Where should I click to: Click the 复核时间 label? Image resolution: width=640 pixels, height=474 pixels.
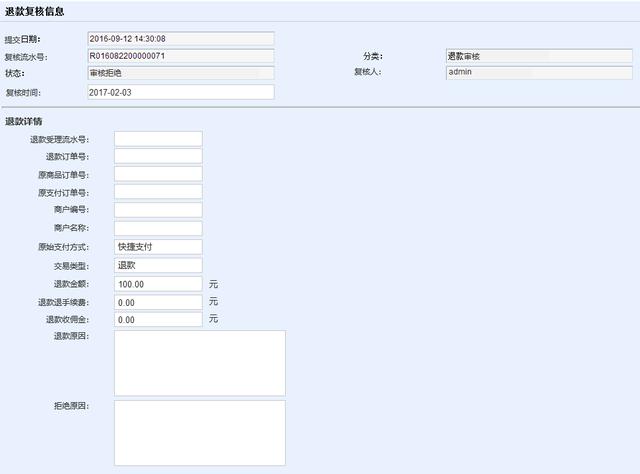click(23, 93)
